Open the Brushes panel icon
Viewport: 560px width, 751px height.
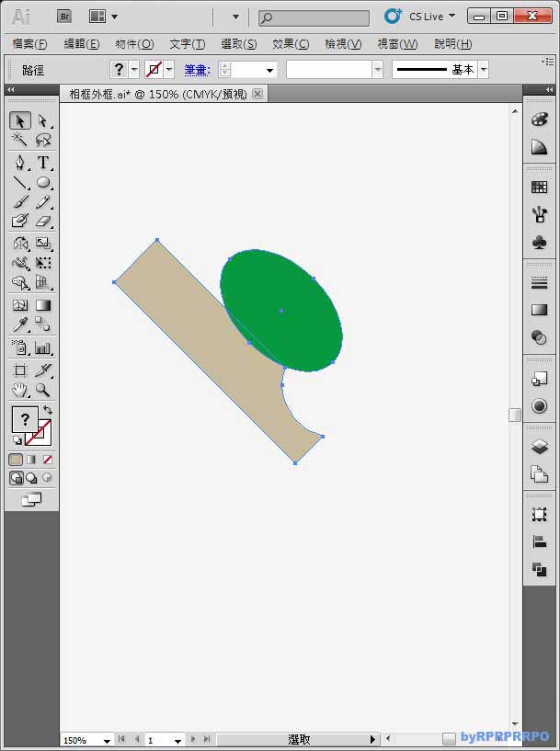point(539,214)
